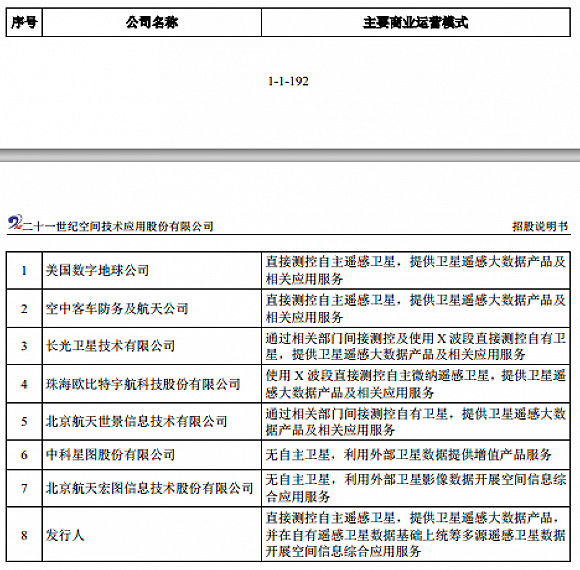This screenshot has width=580, height=570.
Task: Click the 公司名称 column header
Action: 152,23
